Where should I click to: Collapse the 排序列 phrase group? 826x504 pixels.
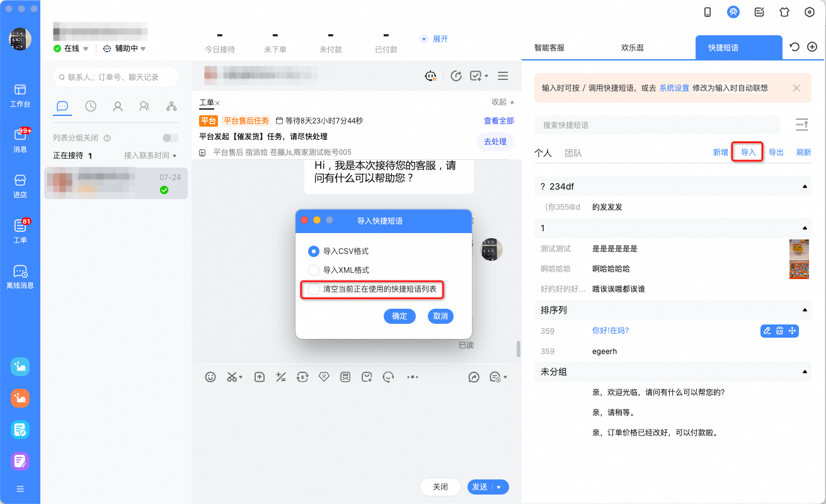[x=805, y=310]
